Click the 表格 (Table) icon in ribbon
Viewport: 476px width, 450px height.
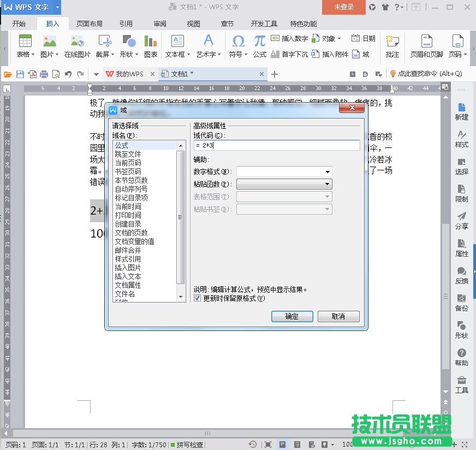25,42
